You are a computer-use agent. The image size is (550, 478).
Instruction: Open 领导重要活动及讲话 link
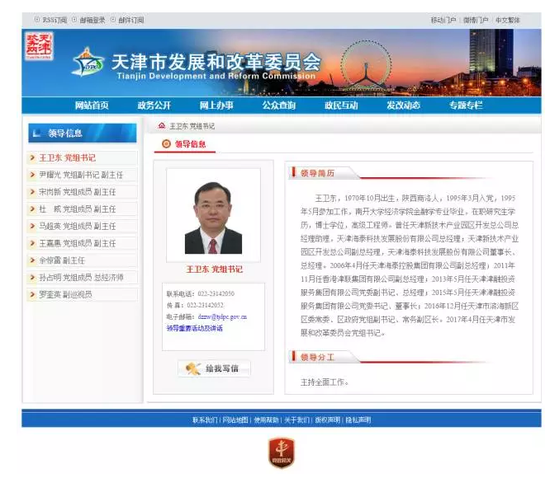[x=195, y=328]
